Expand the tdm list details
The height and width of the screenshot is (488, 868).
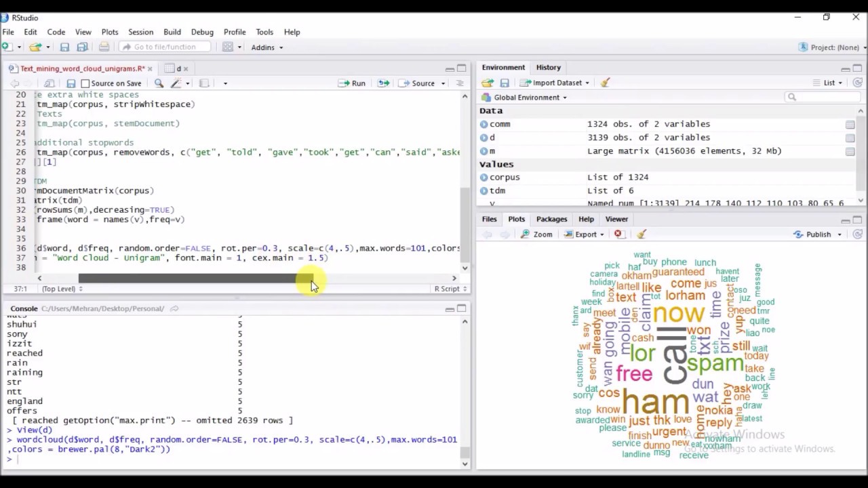click(x=484, y=191)
